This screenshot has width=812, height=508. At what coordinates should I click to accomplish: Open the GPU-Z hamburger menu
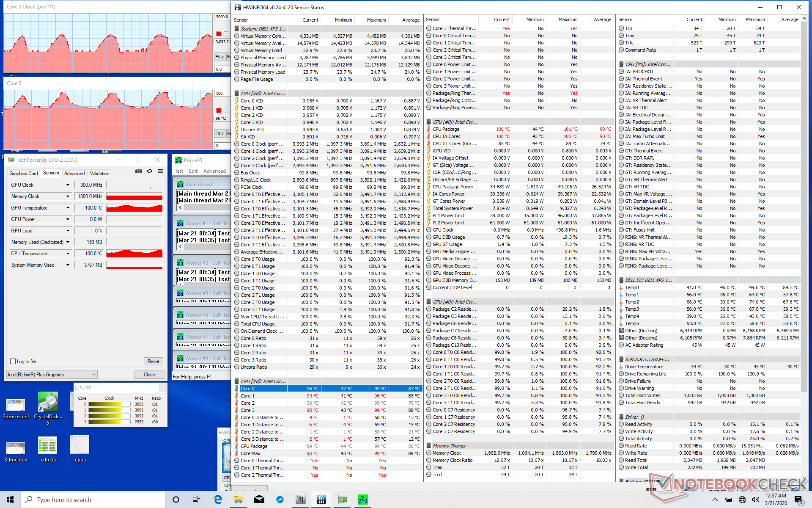coord(161,171)
